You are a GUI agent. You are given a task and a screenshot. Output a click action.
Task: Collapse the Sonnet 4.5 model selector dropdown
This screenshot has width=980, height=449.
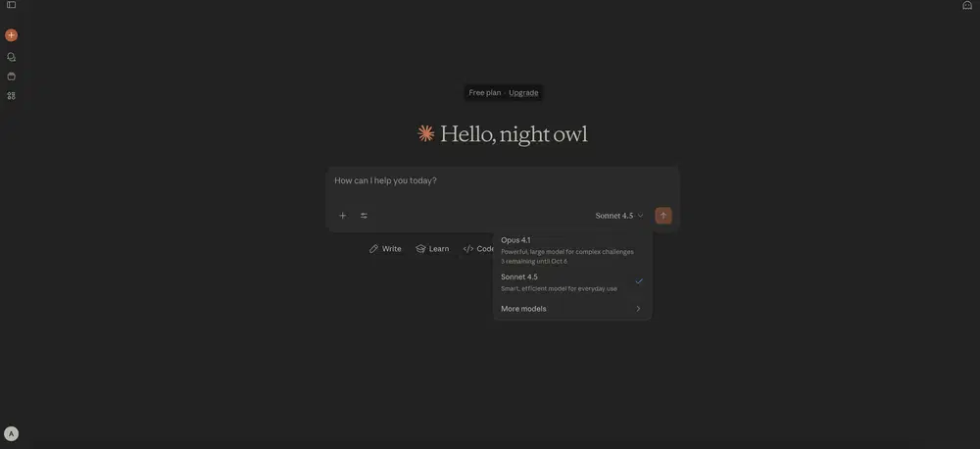click(x=619, y=216)
